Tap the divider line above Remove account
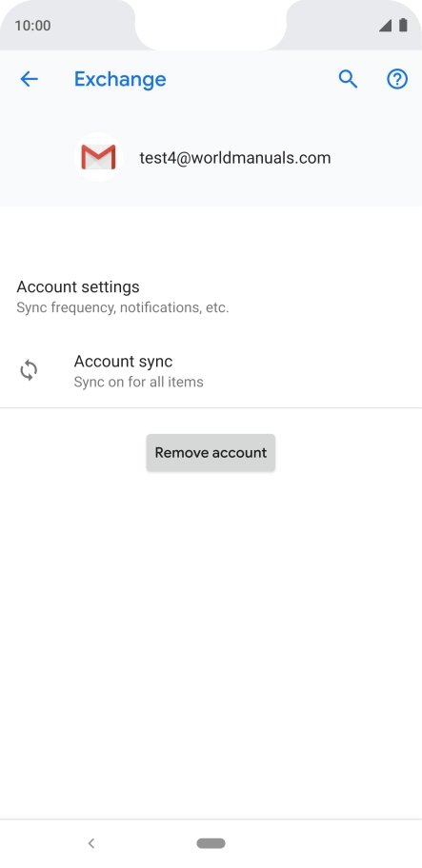Viewport: 422px width, 868px height. point(211,408)
